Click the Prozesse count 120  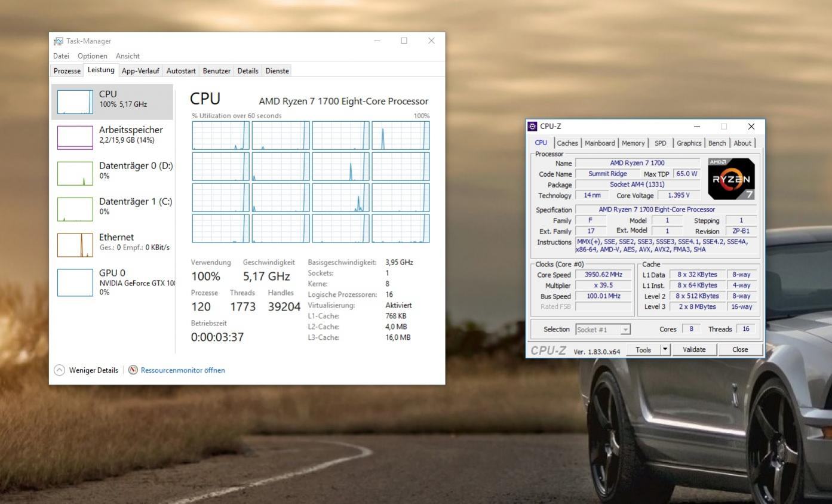201,307
